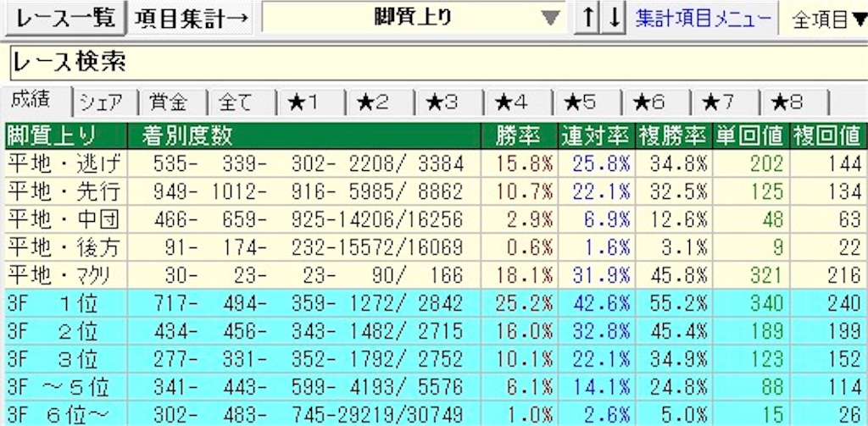Click the 949- 1012- 916- record cell
The height and width of the screenshot is (426, 868).
[x=303, y=191]
